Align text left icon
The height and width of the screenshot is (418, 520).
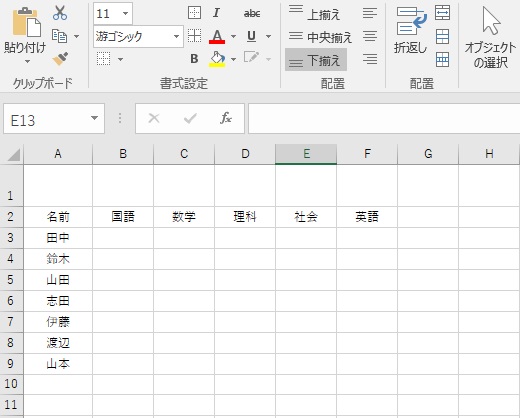(x=370, y=13)
